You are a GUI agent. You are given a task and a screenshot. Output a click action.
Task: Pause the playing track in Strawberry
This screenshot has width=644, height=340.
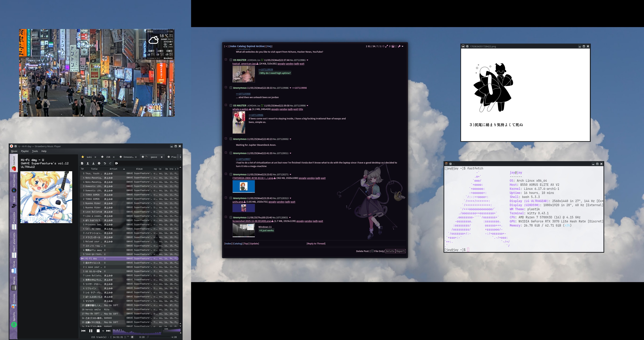click(x=91, y=331)
